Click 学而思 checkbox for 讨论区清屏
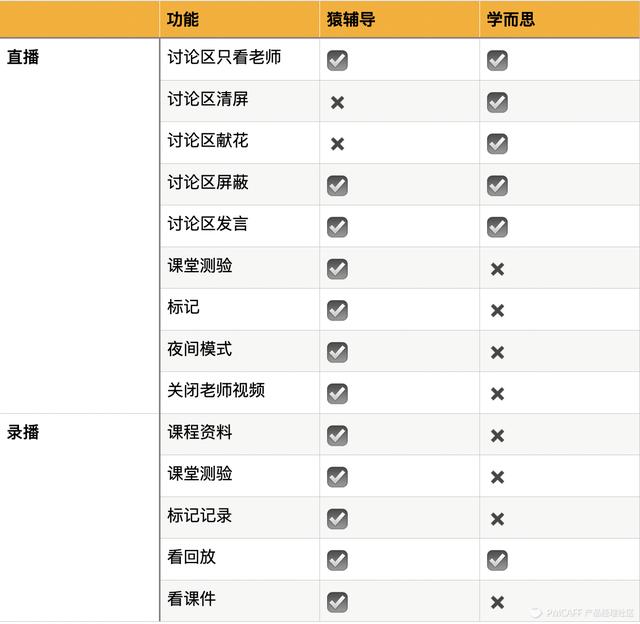Viewport: 640px width, 624px height. pos(497,103)
